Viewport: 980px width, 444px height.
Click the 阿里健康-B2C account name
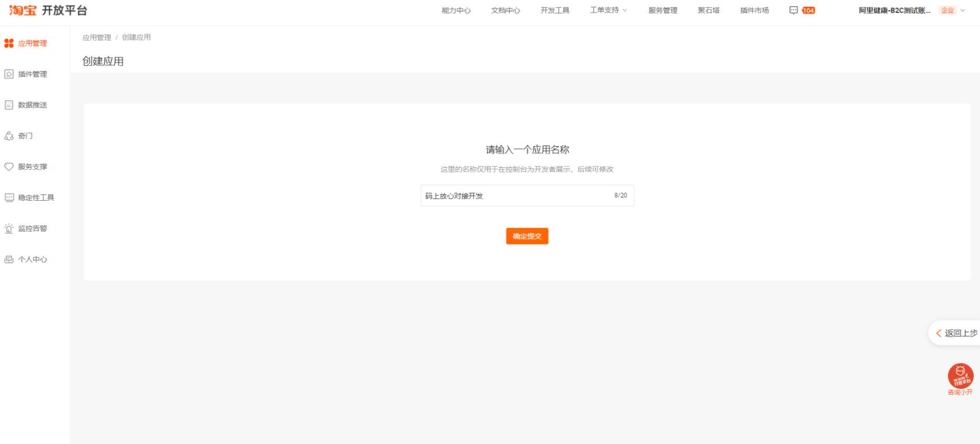click(894, 10)
